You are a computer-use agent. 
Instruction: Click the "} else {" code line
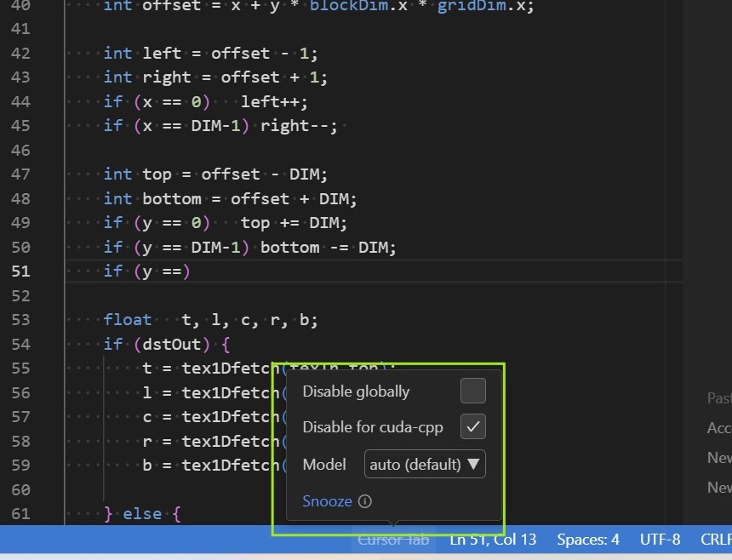(x=142, y=514)
